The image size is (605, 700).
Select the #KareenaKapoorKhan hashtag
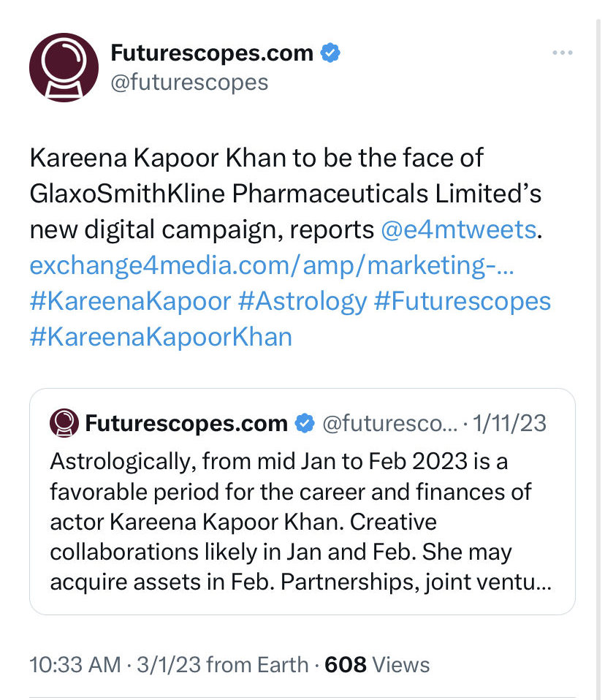(161, 337)
